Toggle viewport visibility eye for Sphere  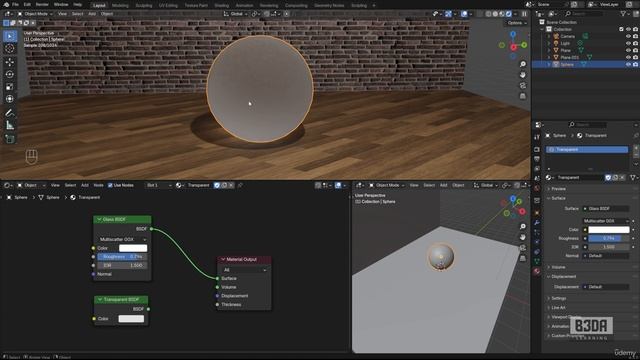[628, 64]
